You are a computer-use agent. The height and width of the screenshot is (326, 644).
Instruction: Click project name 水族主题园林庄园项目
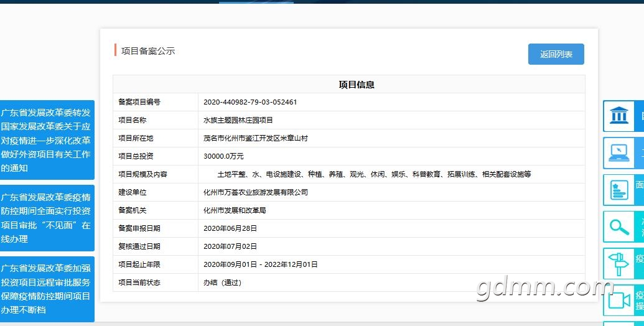tap(238, 120)
